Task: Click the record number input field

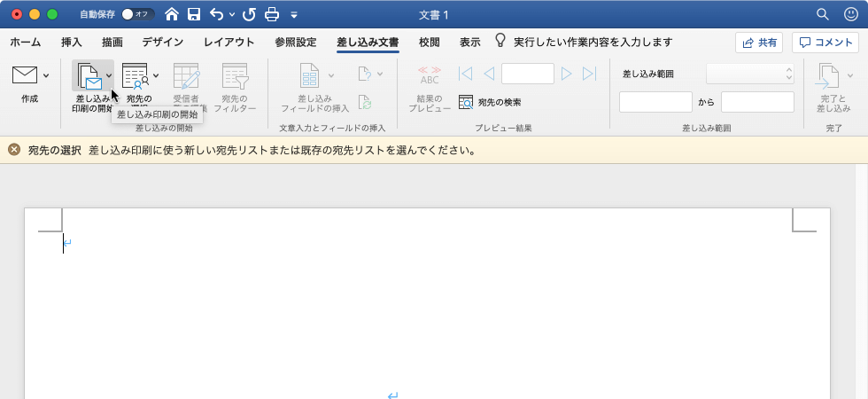Action: 528,74
